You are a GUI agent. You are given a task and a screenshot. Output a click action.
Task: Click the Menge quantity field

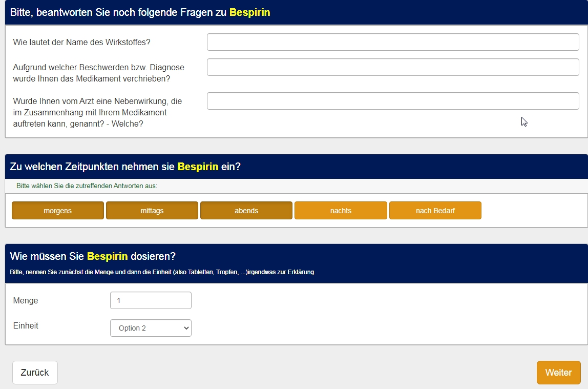click(151, 300)
